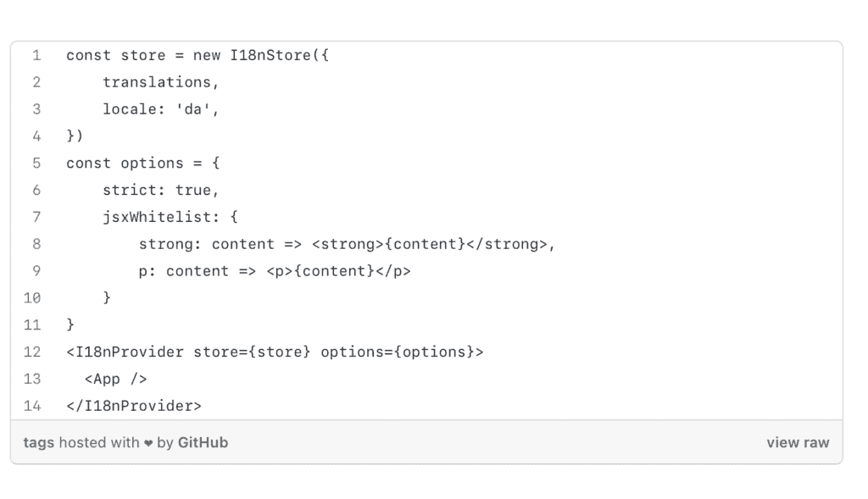
Task: Select line number 6
Action: pyautogui.click(x=36, y=190)
